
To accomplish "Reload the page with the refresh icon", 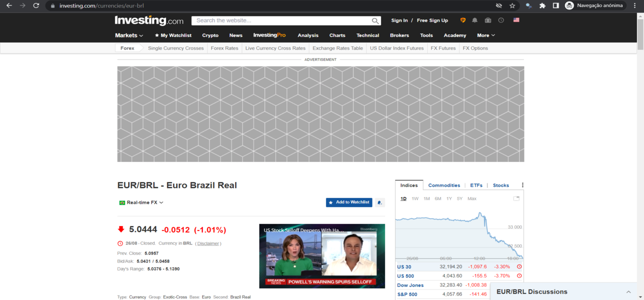I will pos(36,5).
